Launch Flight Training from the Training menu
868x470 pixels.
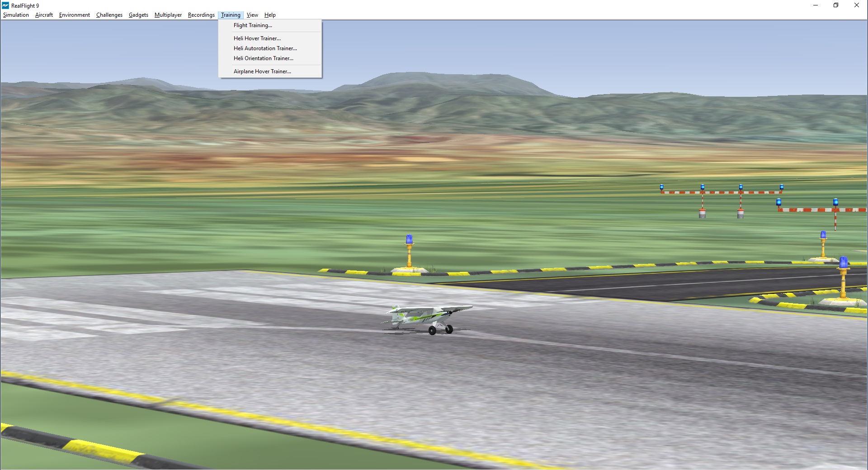coord(253,25)
